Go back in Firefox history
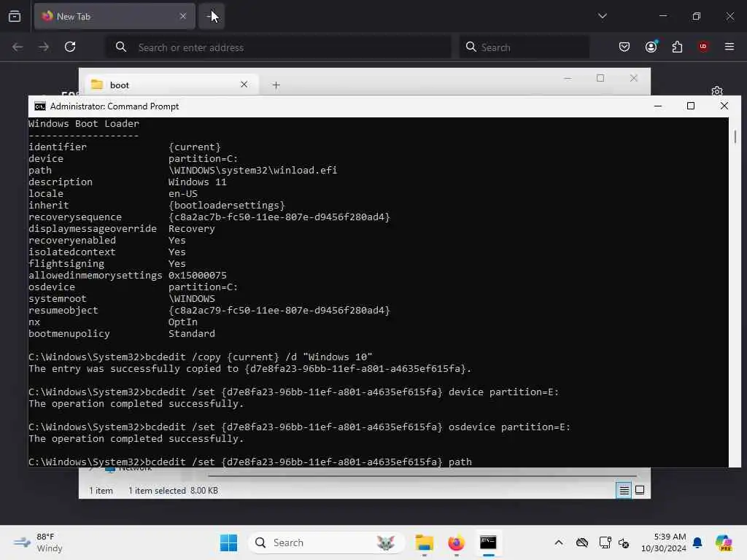Screen dimensions: 747x560 click(x=18, y=47)
